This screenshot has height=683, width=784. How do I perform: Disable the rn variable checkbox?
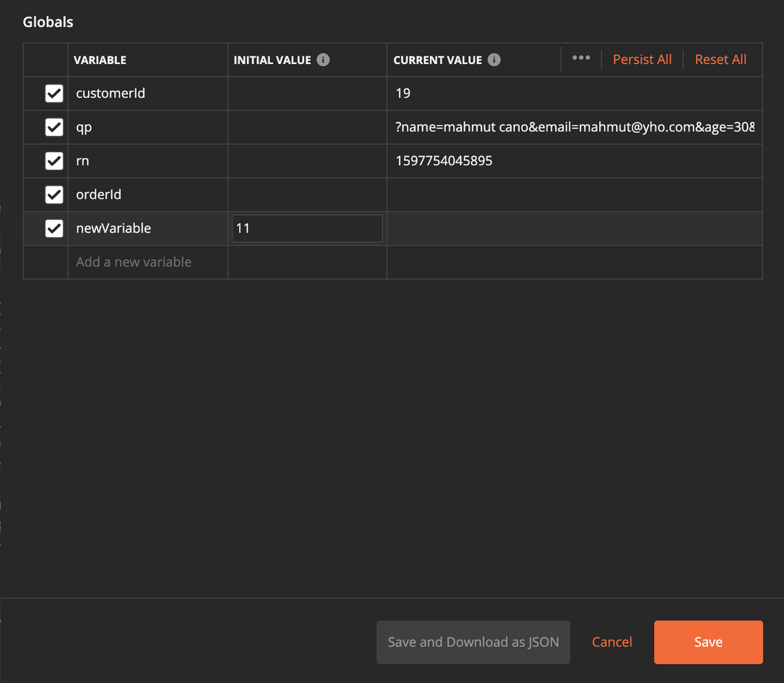(54, 161)
